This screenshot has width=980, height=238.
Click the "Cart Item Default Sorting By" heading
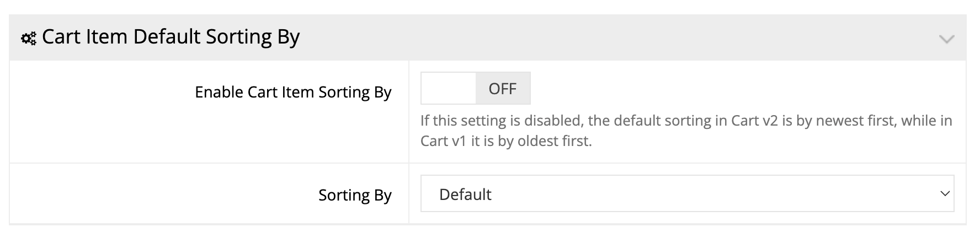[171, 37]
